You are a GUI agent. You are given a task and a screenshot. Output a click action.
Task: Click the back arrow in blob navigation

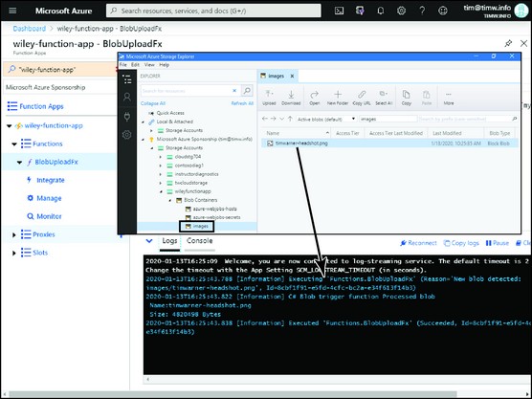pyautogui.click(x=265, y=119)
